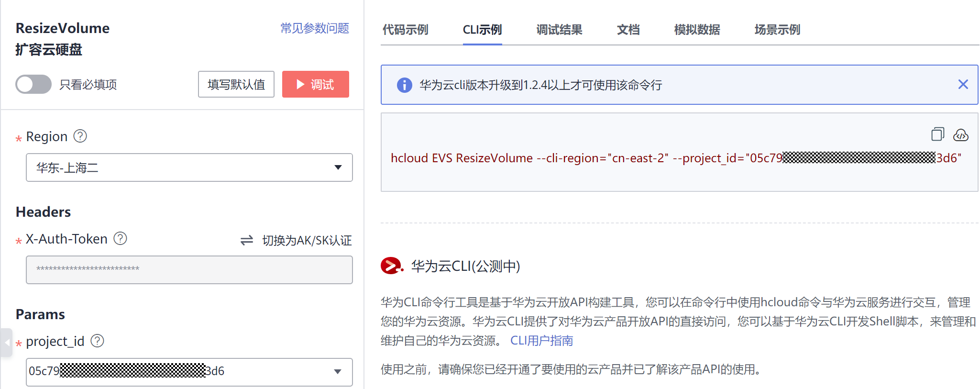Click the hcloud EVS ResizeVolume command text
Viewport: 980px width, 389px height.
(x=676, y=158)
